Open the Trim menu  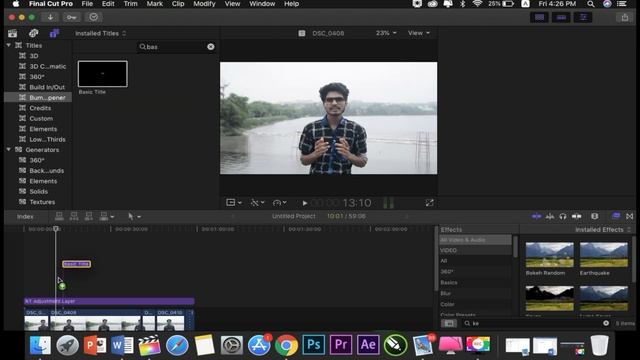pos(130,4)
